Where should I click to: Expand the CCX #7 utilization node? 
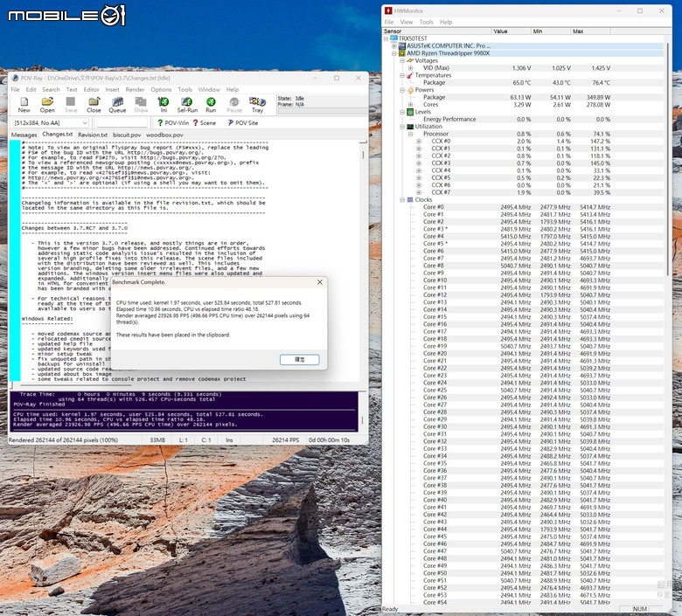pyautogui.click(x=419, y=192)
